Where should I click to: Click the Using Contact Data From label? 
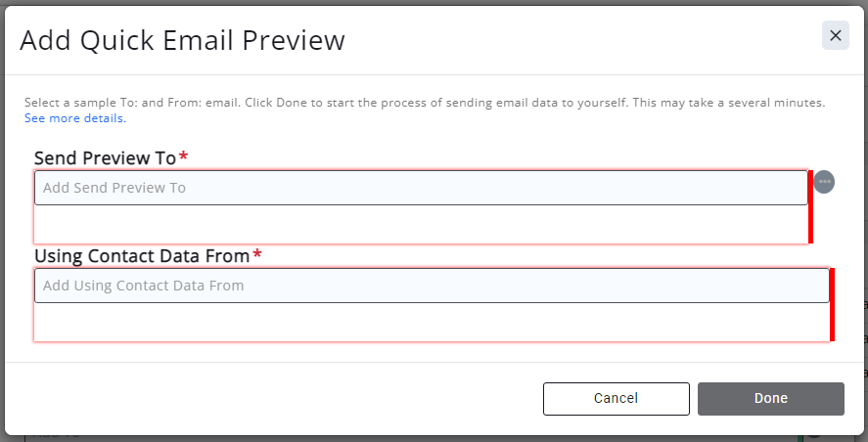tap(142, 255)
